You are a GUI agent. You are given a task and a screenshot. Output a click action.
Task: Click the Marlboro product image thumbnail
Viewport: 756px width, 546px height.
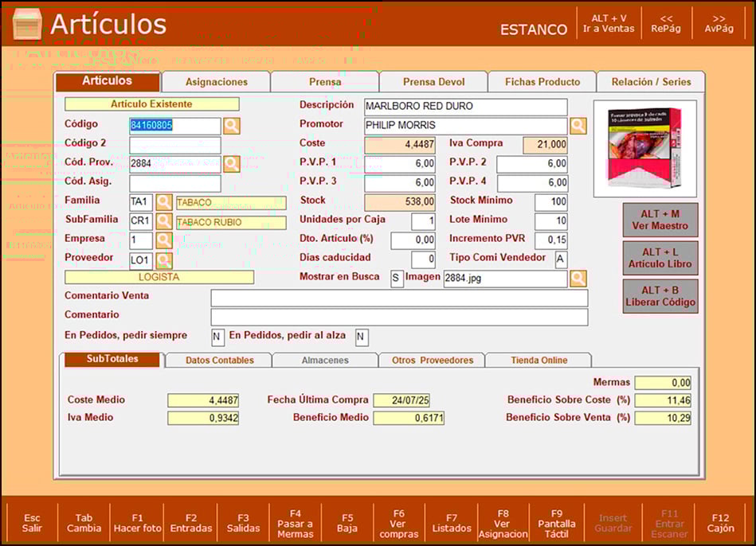point(644,148)
